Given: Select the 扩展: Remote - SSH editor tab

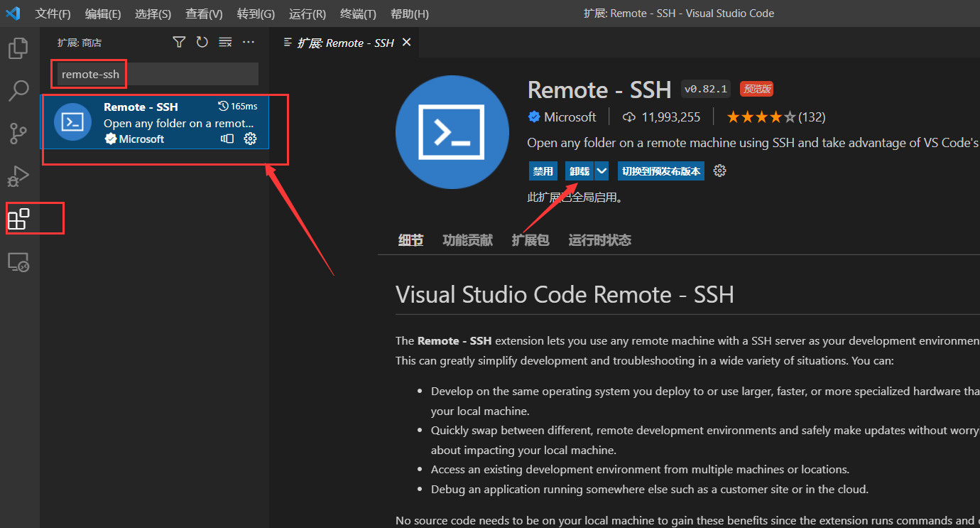Looking at the screenshot, I should tap(345, 43).
